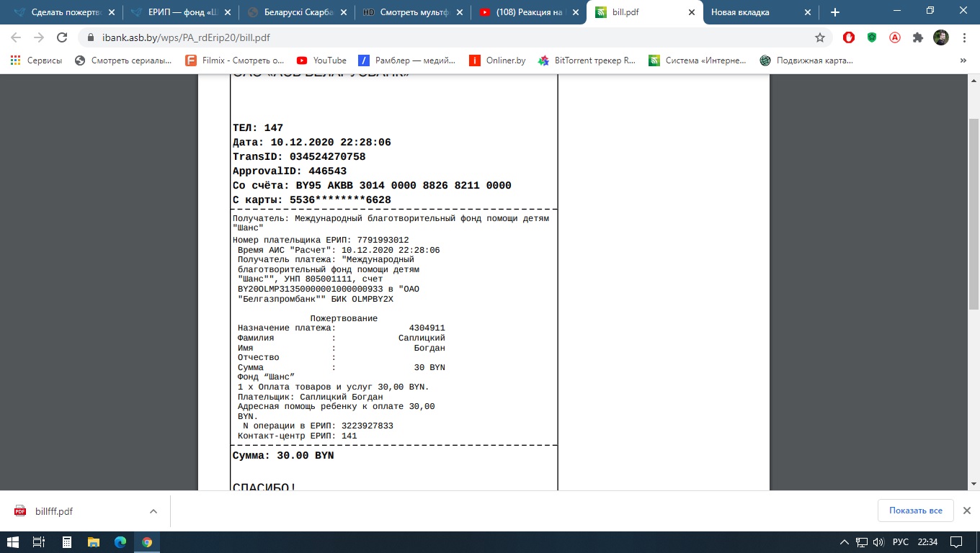Click the scrollbar down arrow

(x=974, y=485)
